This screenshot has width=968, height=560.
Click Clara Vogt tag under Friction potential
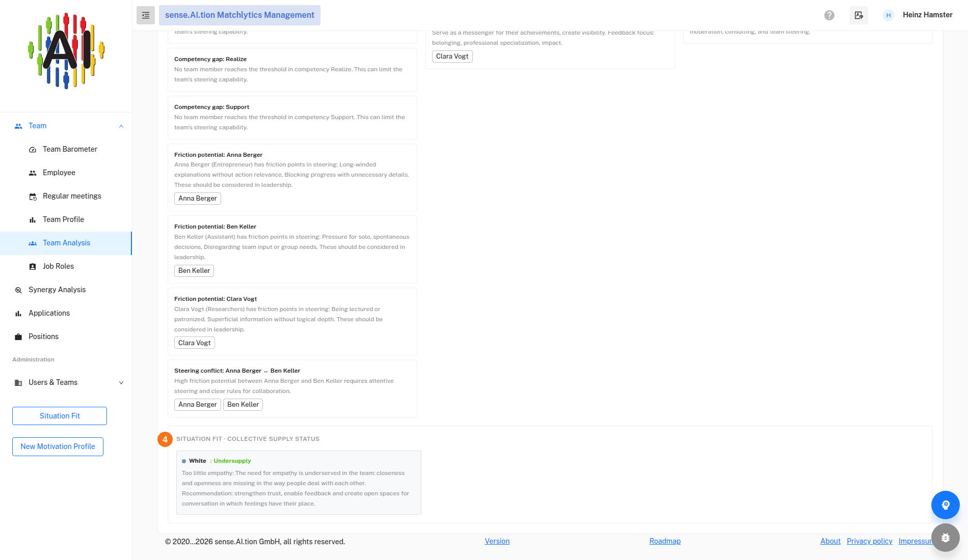(195, 343)
